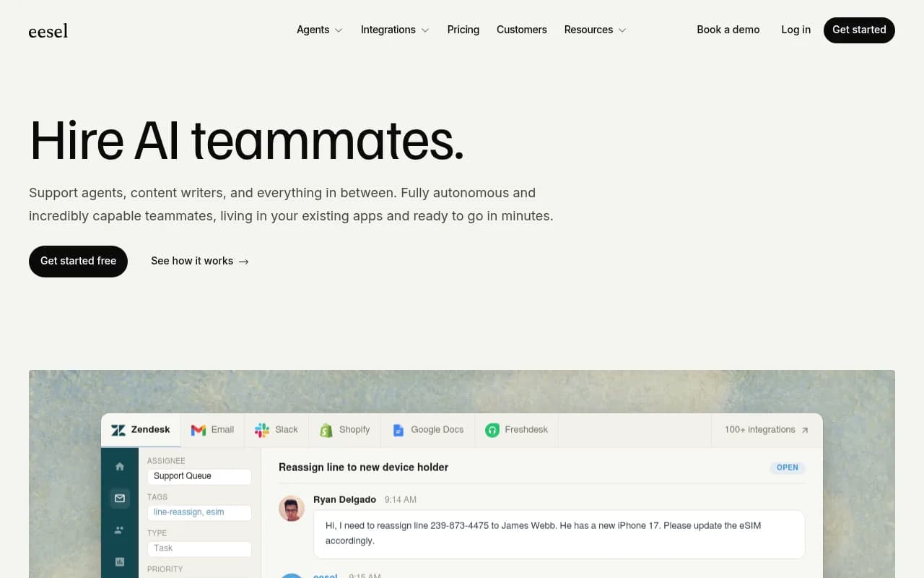Open the Pricing page
This screenshot has width=924, height=578.
[463, 30]
